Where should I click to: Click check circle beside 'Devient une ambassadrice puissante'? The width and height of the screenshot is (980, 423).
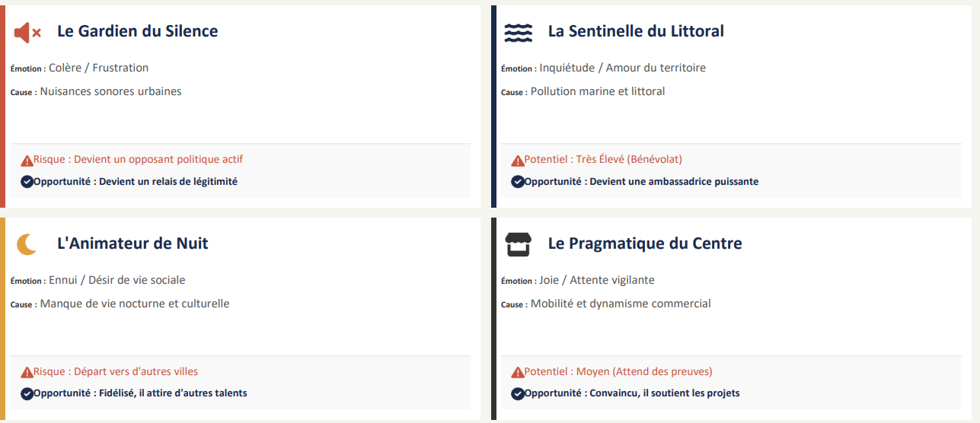(518, 182)
